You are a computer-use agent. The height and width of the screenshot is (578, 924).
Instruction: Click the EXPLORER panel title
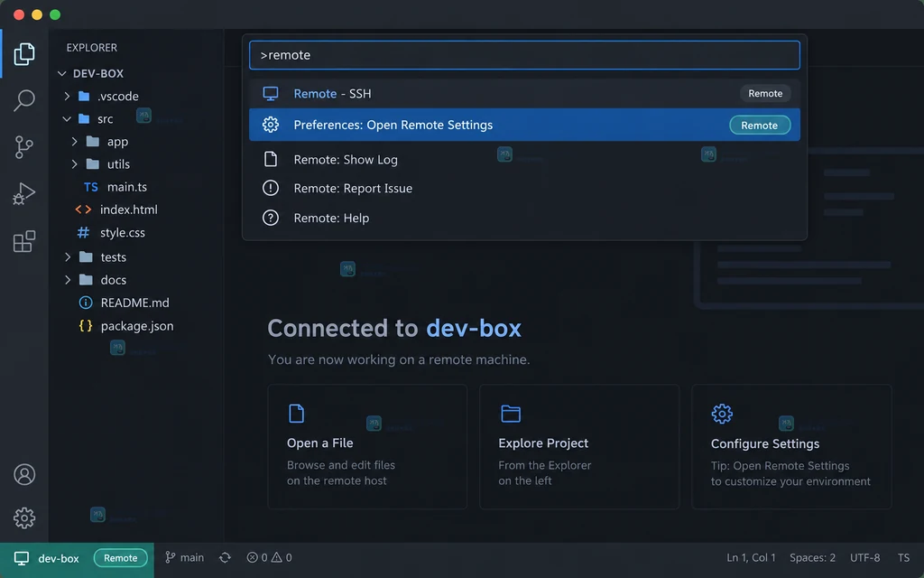[x=92, y=47]
